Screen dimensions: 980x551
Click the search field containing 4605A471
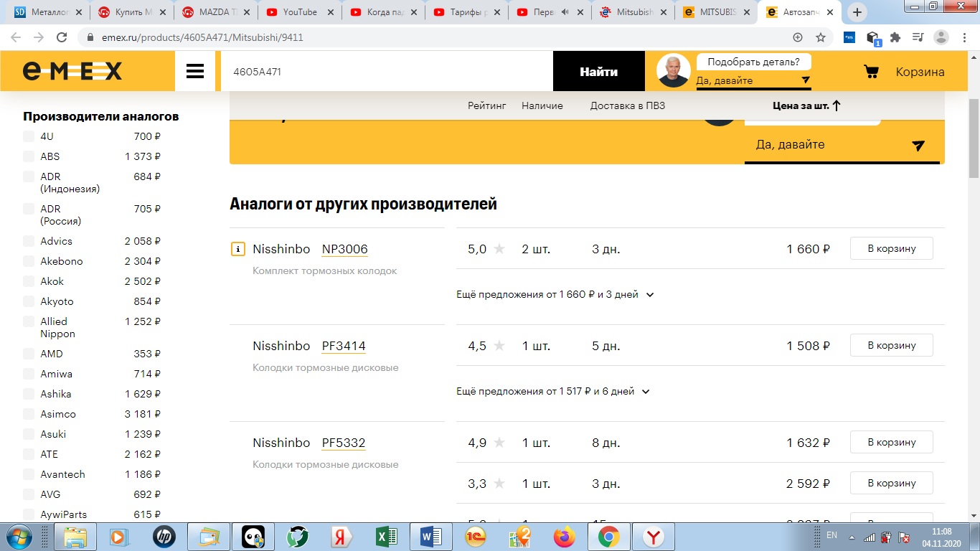click(x=386, y=72)
